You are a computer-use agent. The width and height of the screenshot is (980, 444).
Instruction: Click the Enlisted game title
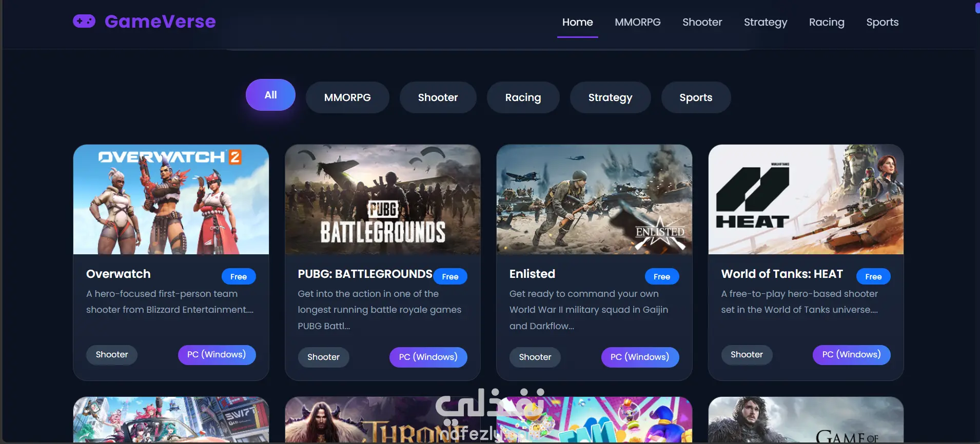tap(533, 274)
